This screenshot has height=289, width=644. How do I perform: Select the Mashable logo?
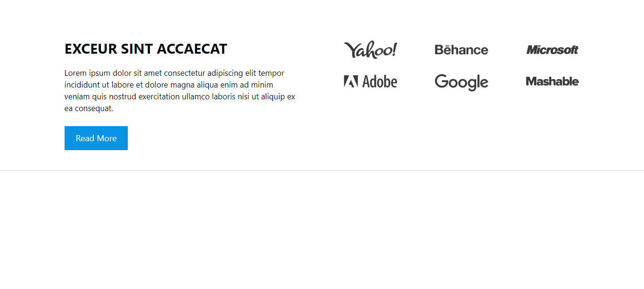552,81
